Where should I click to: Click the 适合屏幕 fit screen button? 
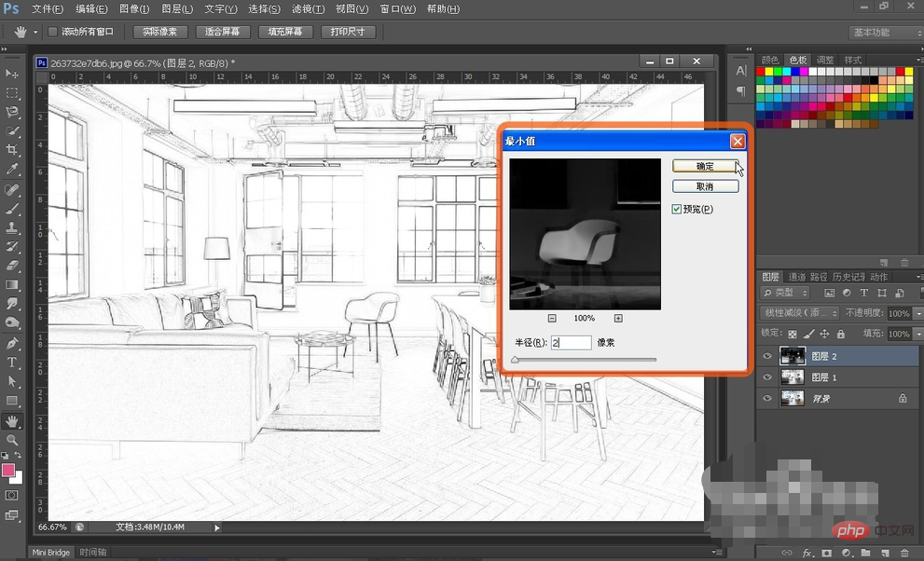click(222, 32)
